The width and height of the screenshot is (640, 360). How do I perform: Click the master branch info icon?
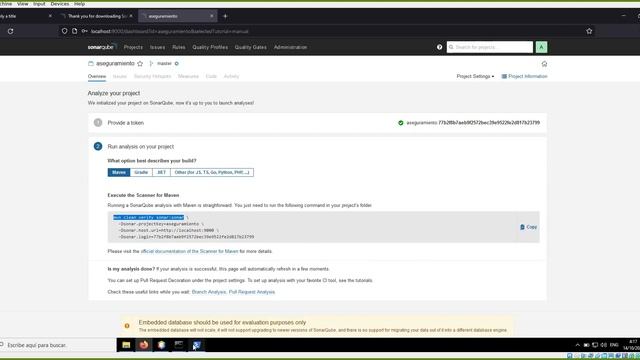tap(177, 63)
